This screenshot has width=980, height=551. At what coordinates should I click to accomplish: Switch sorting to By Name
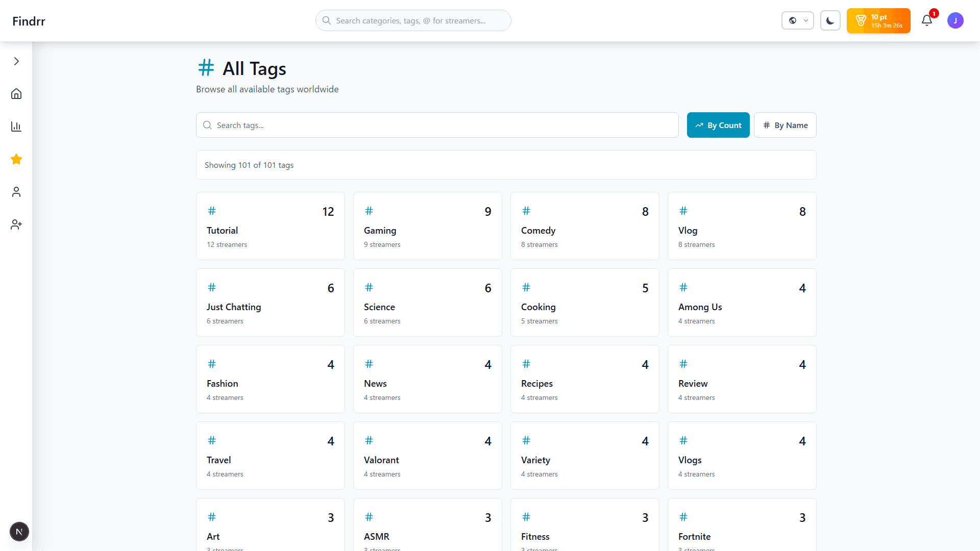pos(785,125)
